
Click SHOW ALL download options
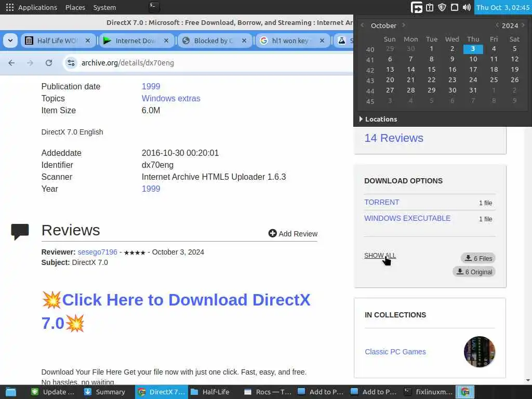pos(380,256)
